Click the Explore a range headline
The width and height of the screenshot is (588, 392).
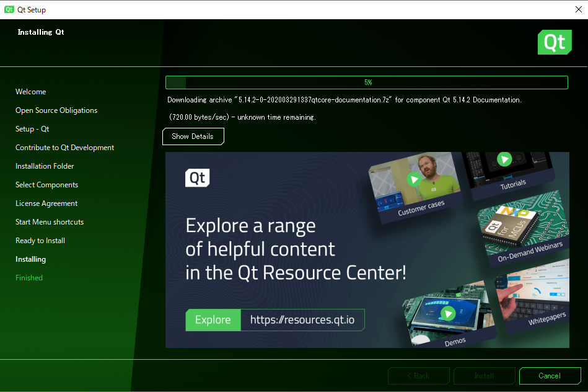click(x=296, y=249)
